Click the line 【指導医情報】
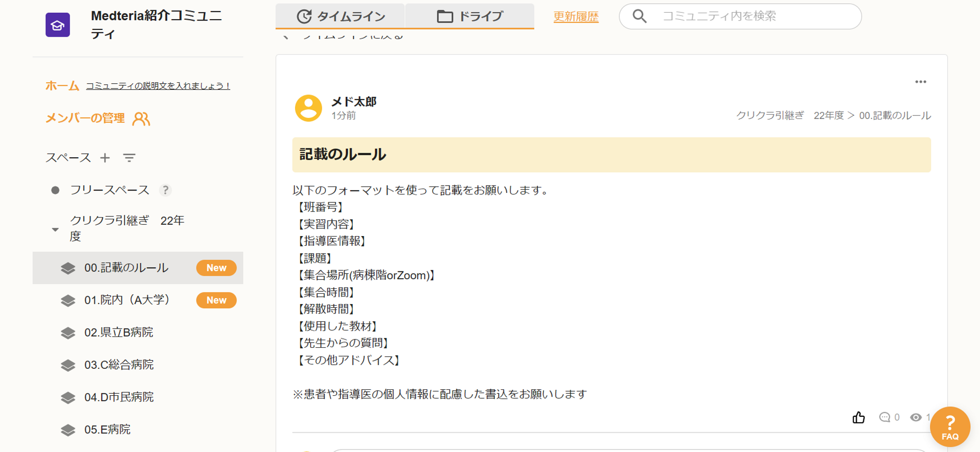 (331, 241)
